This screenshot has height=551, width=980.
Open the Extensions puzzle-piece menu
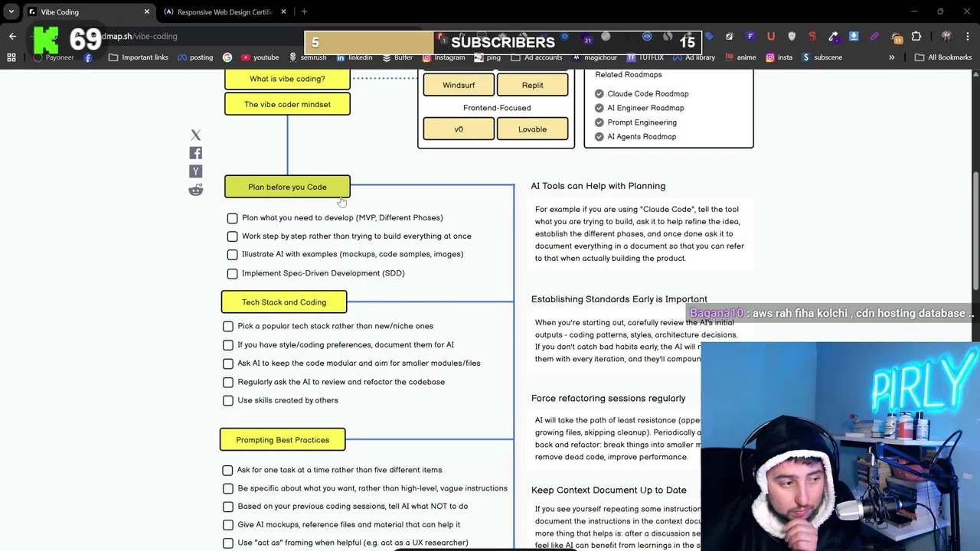[x=916, y=36]
